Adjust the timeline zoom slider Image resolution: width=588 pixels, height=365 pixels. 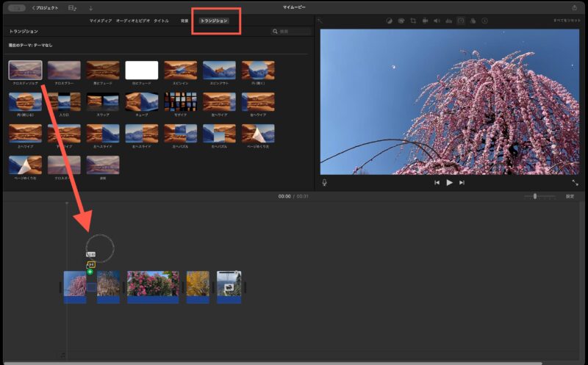pyautogui.click(x=535, y=196)
